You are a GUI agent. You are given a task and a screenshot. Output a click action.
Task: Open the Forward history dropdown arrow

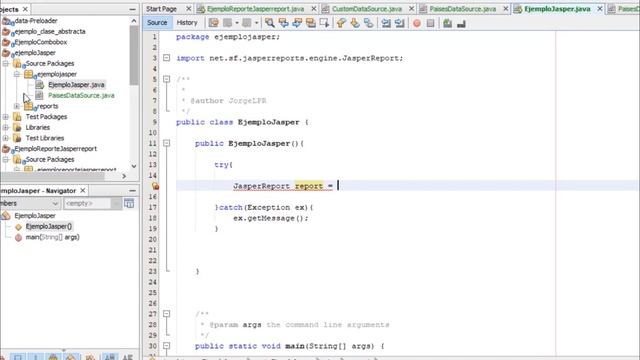(256, 23)
